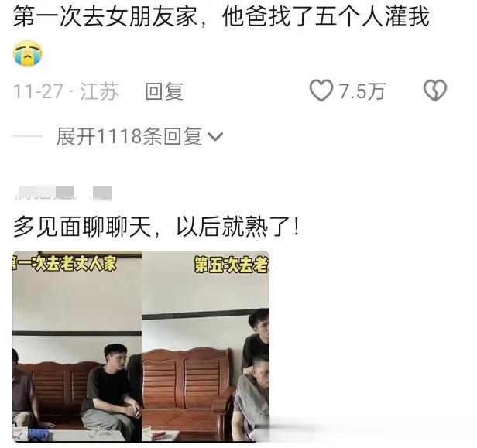Open the right photo captioned 第五次去老
Viewport: 477px width, 448px height.
(x=206, y=346)
